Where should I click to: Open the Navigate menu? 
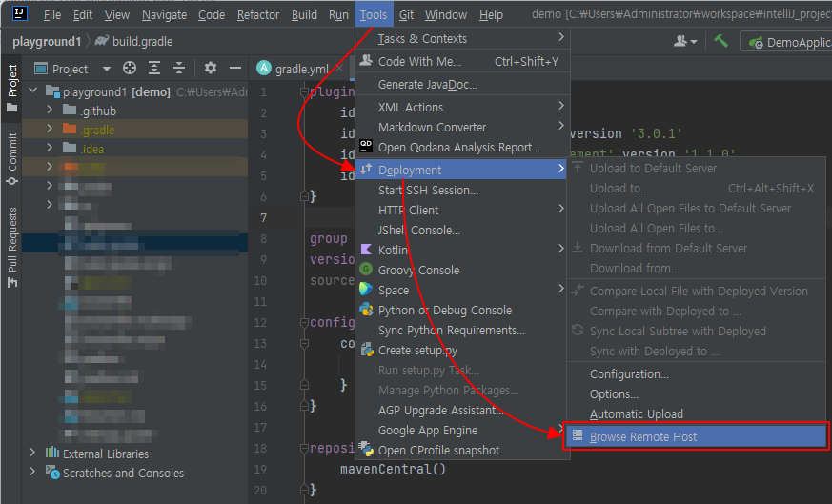tap(164, 15)
